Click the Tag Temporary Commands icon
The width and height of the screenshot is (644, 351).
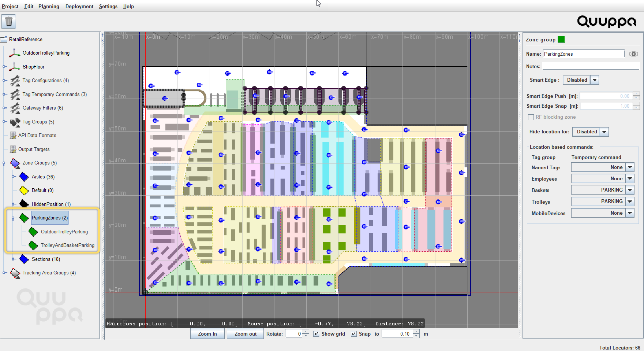pos(15,94)
